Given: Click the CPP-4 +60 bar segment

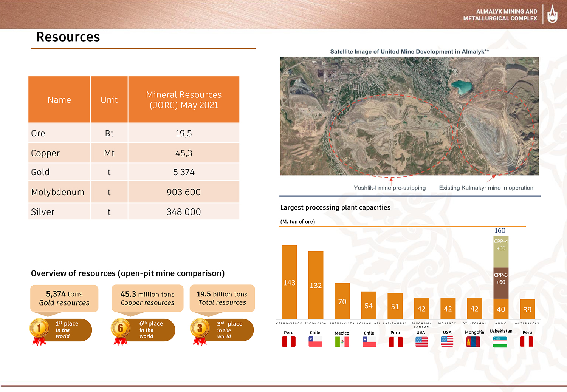Looking at the screenshot, I should (x=501, y=252).
